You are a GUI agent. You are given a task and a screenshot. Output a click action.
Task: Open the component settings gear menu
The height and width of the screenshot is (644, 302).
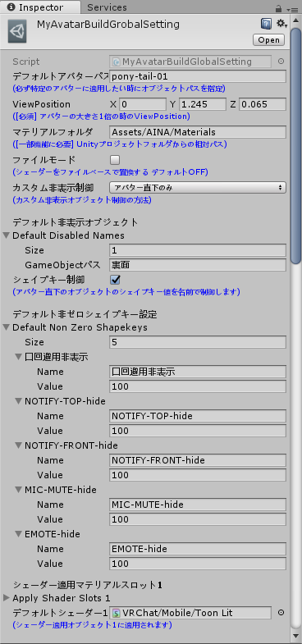[281, 24]
